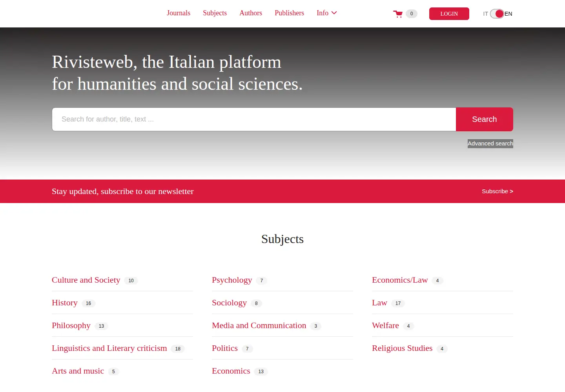Open the shopping cart icon
This screenshot has width=565, height=392.
398,14
